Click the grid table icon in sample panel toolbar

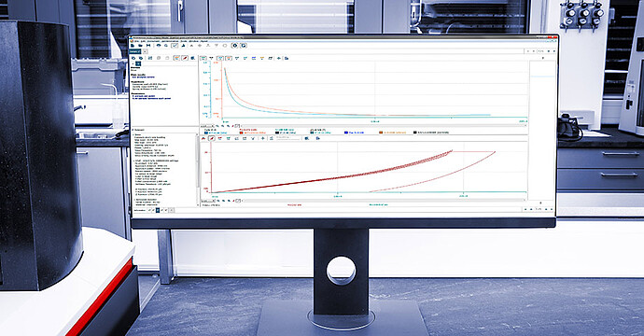click(x=150, y=58)
